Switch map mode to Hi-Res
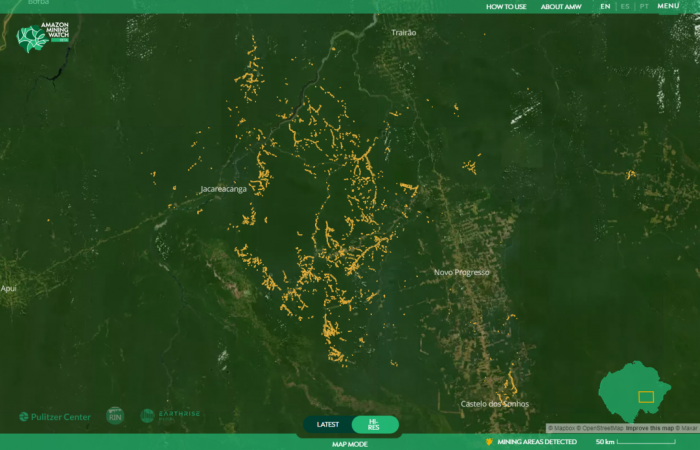Image resolution: width=700 pixels, height=450 pixels. [x=374, y=424]
